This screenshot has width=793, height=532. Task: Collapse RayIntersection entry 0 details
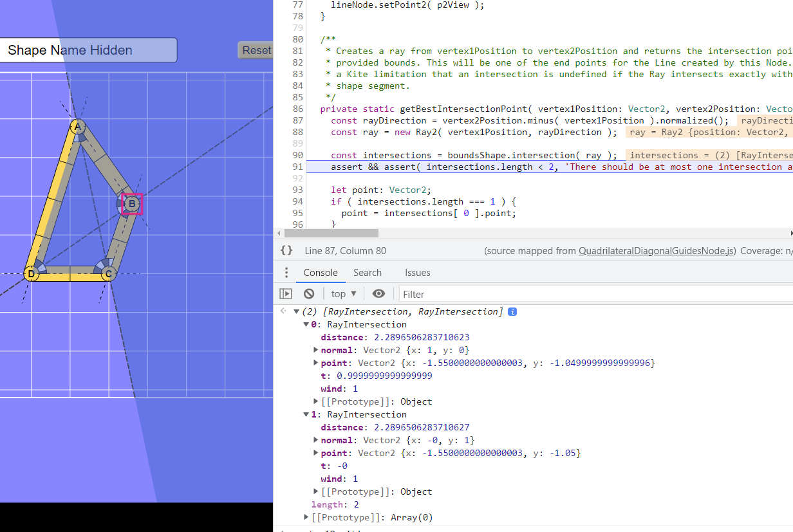coord(306,324)
